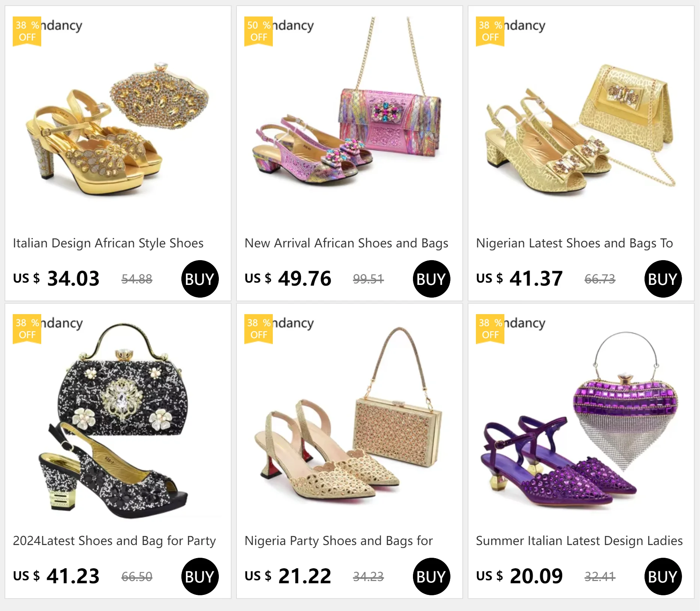700x611 pixels.
Task: Open the Summer Italian Latest Design Ladies title
Action: pos(579,541)
